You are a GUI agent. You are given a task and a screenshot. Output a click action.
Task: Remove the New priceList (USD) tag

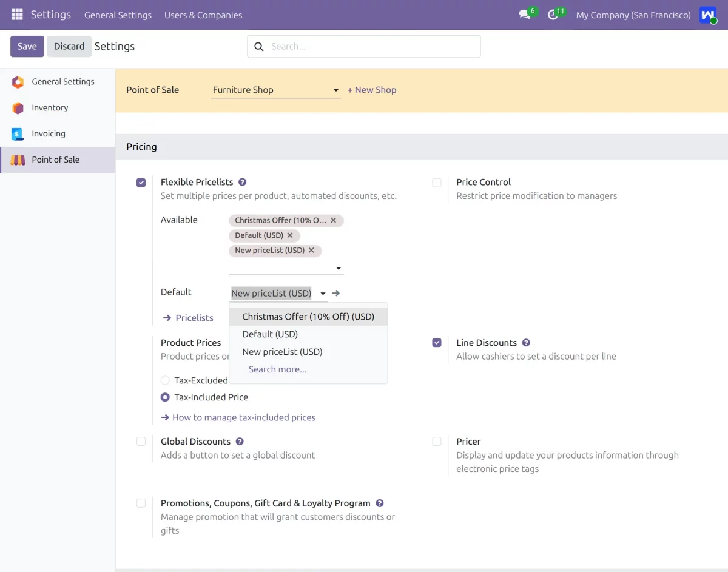(311, 251)
